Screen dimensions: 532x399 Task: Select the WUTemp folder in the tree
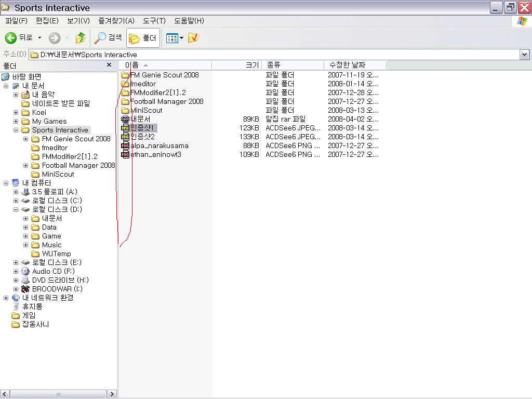pos(56,254)
